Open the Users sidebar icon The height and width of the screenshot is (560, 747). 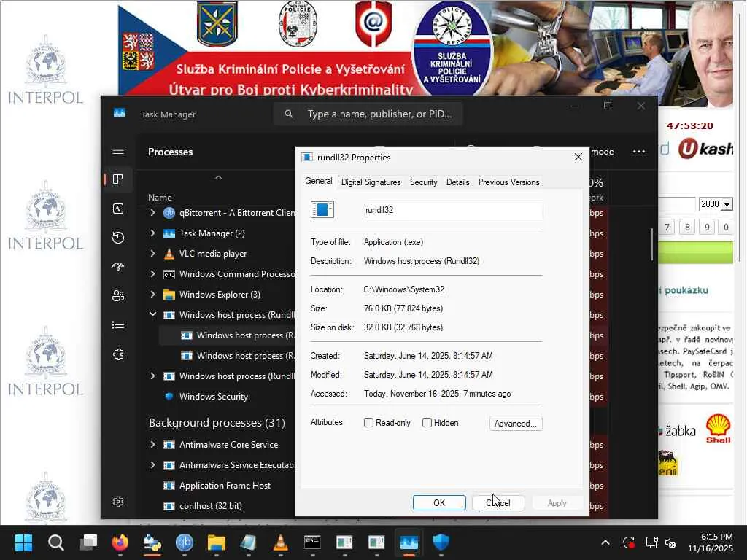coord(118,296)
